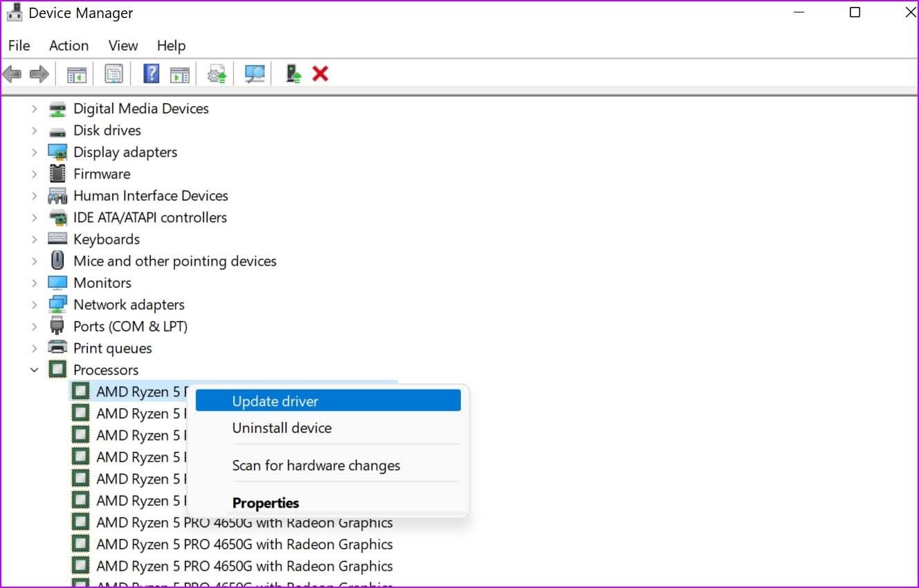
Task: Open the File menu
Action: [19, 46]
